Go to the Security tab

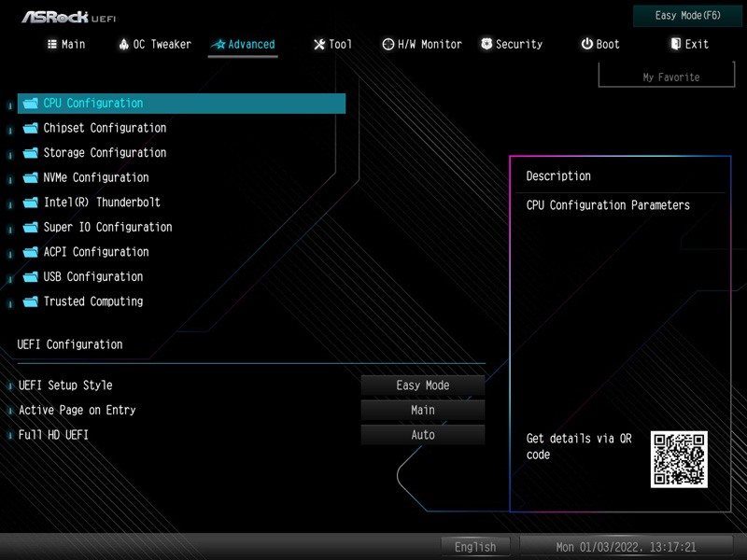[512, 44]
